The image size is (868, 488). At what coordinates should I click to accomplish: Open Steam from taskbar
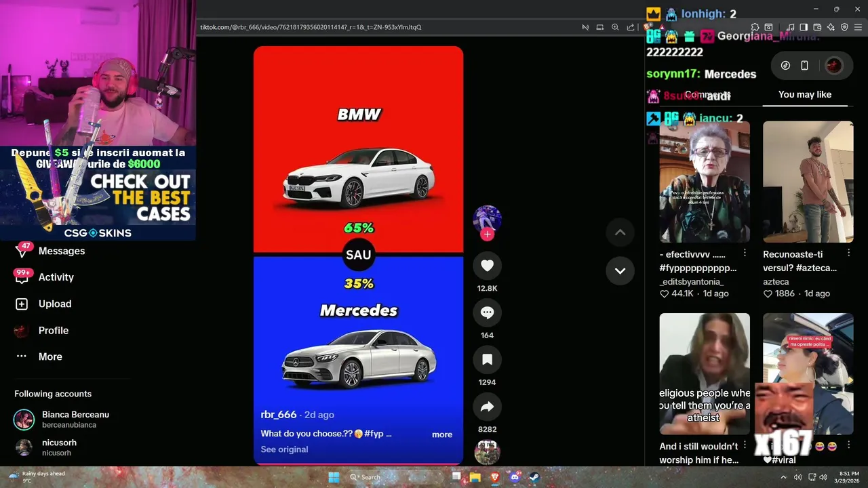tap(534, 477)
